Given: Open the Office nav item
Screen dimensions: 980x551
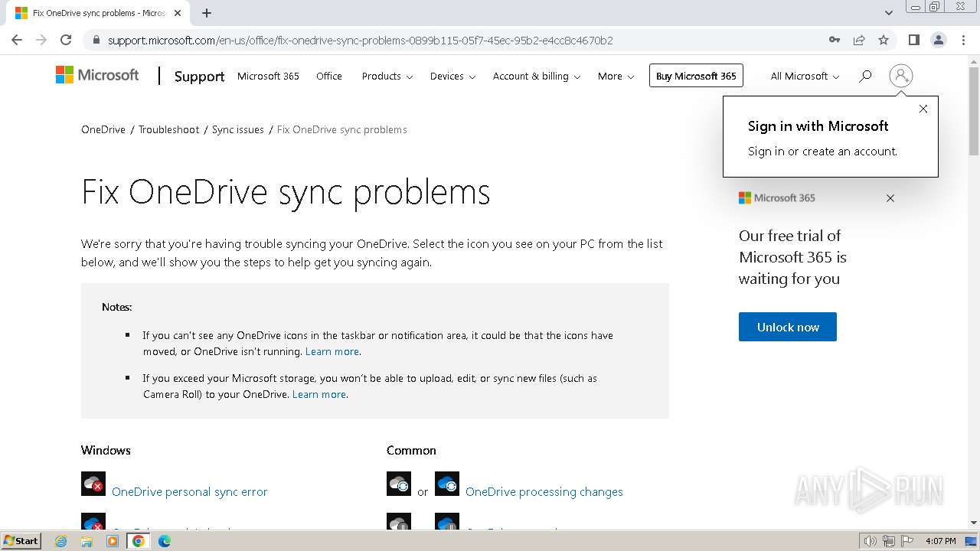Looking at the screenshot, I should point(329,76).
